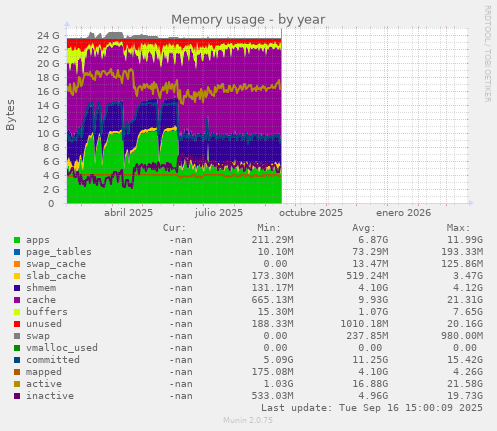Click the slab_cache max value 3.47G
Screen dimensions: 497x431
click(x=468, y=276)
